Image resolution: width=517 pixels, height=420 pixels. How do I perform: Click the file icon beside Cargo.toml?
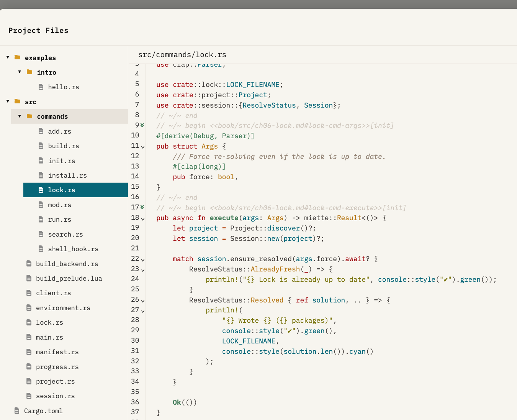pyautogui.click(x=17, y=411)
